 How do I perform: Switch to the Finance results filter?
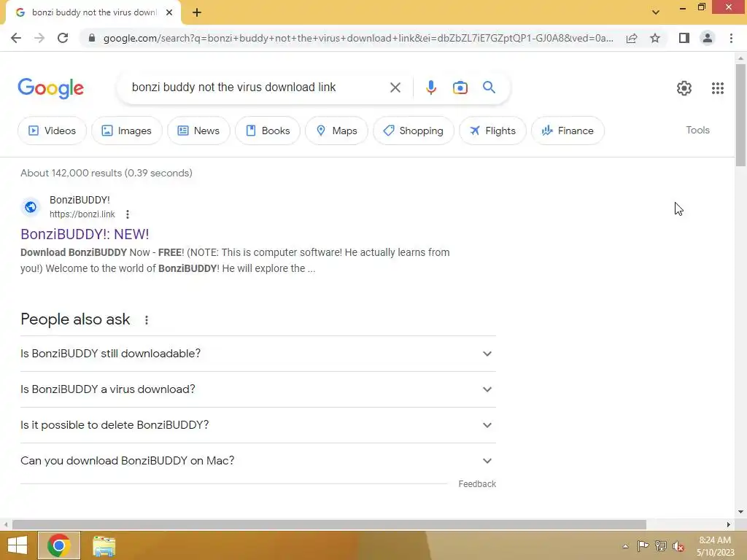tap(568, 131)
